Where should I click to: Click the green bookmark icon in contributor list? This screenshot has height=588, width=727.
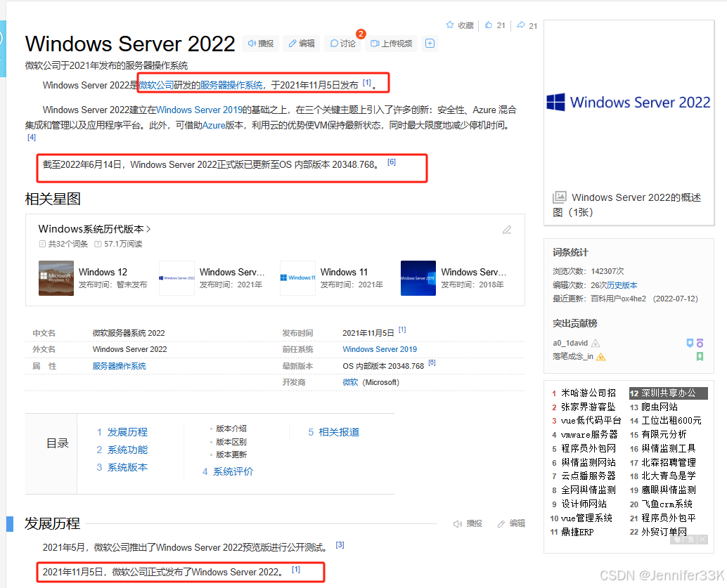coord(700,356)
